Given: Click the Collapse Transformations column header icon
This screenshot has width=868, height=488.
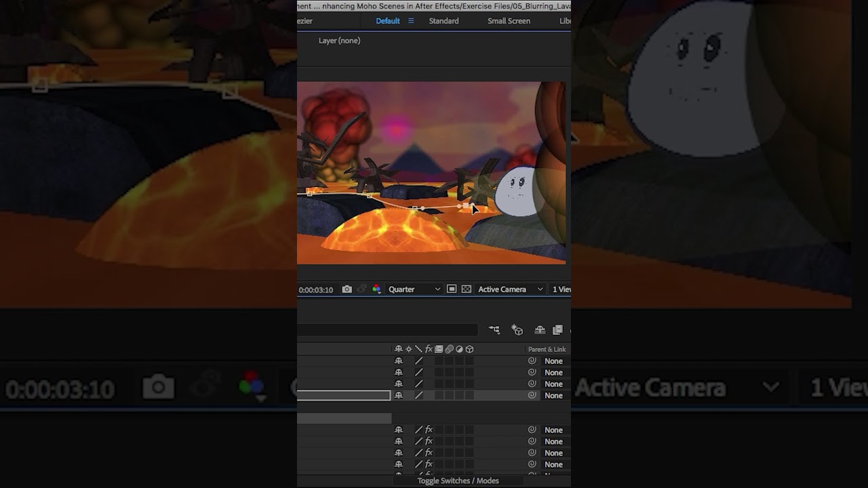Looking at the screenshot, I should tap(408, 349).
